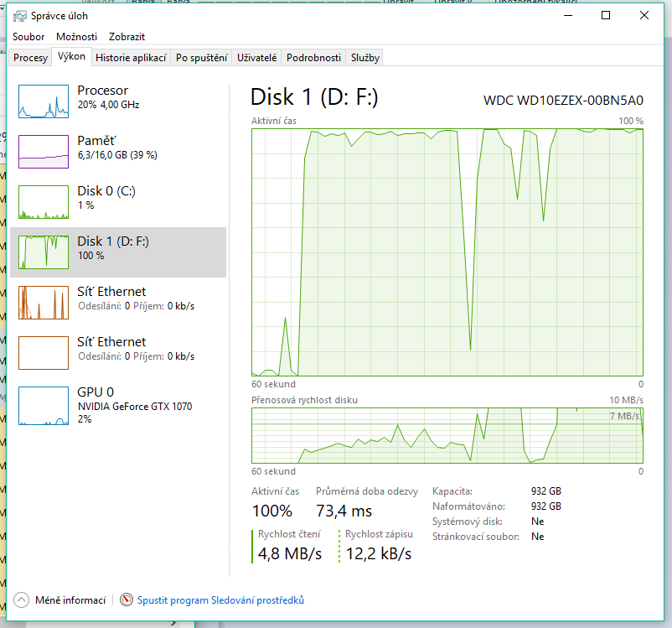Image resolution: width=672 pixels, height=628 pixels.
Task: Click the Resource Monitor icon at bottom
Action: click(x=127, y=600)
